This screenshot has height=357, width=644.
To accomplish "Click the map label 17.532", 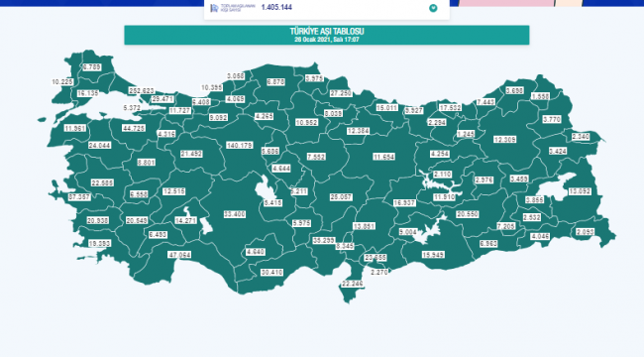I will (x=450, y=108).
